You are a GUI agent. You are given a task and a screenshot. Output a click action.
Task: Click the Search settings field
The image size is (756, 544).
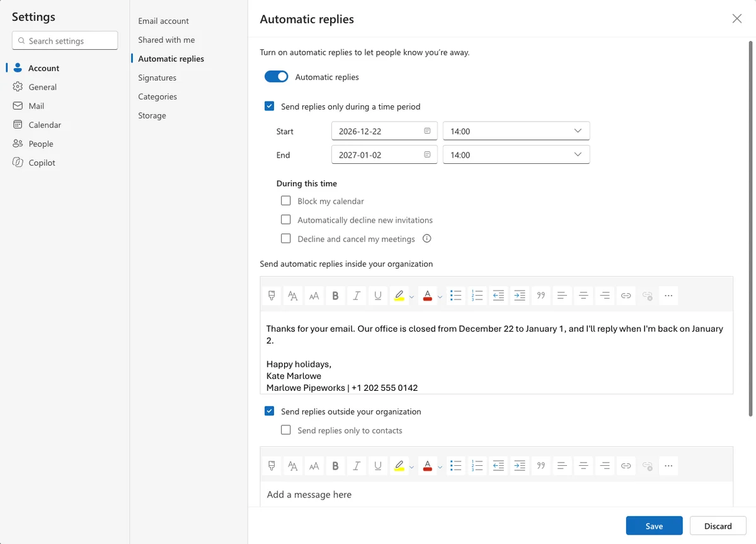(x=65, y=40)
